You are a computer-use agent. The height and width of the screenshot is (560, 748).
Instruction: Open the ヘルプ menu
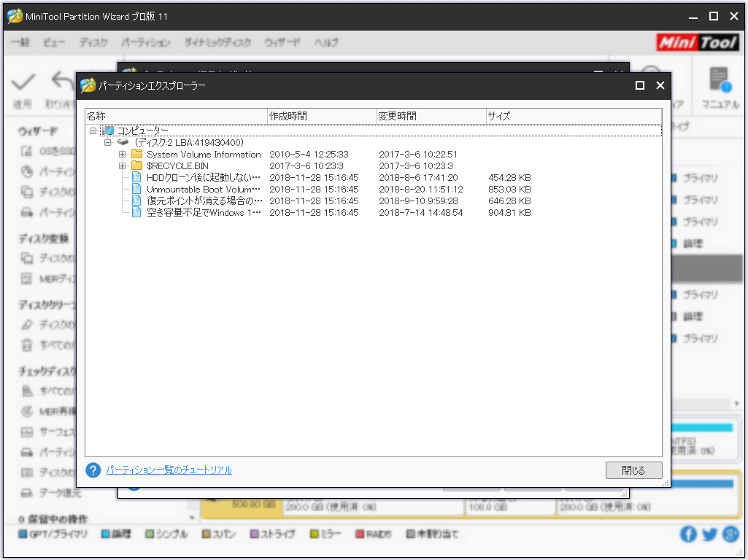pyautogui.click(x=326, y=42)
